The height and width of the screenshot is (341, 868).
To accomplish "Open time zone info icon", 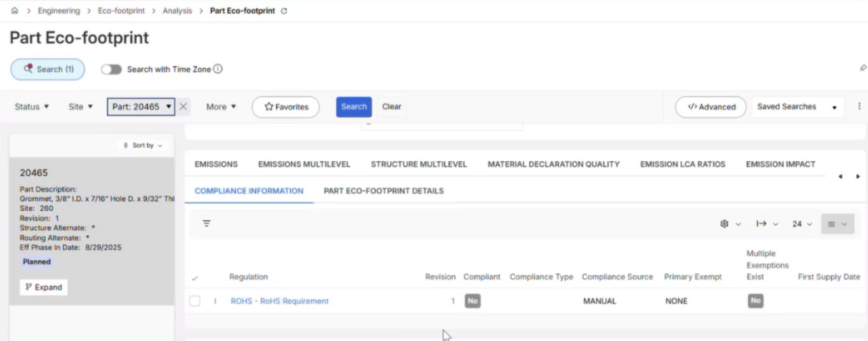I will pos(218,69).
